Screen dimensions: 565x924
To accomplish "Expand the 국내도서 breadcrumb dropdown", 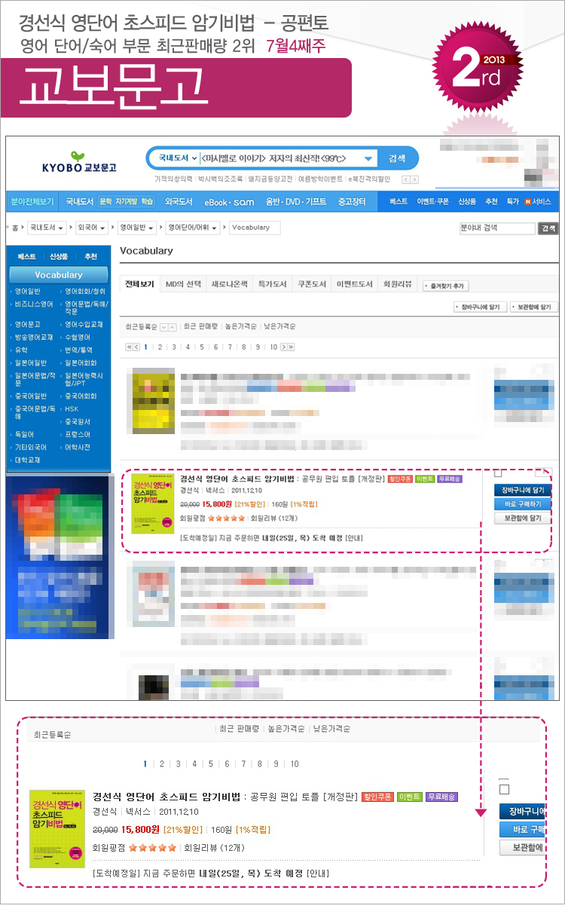I will (47, 227).
